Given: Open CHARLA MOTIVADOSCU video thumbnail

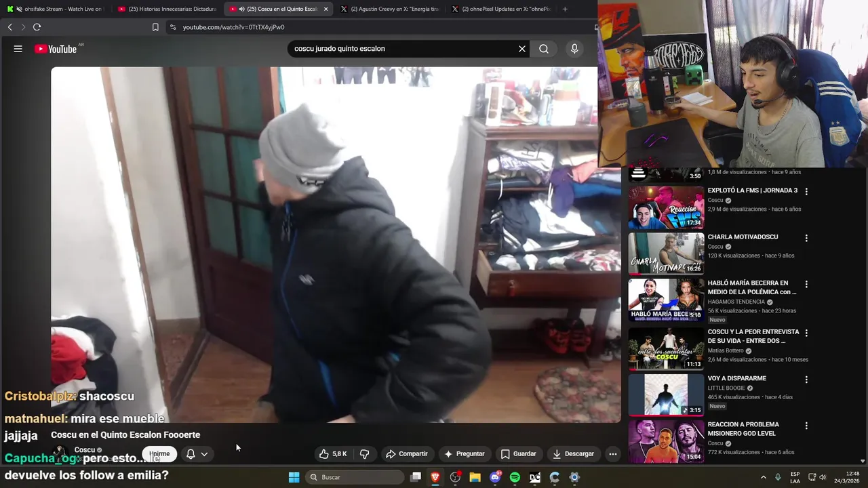Looking at the screenshot, I should tap(666, 254).
